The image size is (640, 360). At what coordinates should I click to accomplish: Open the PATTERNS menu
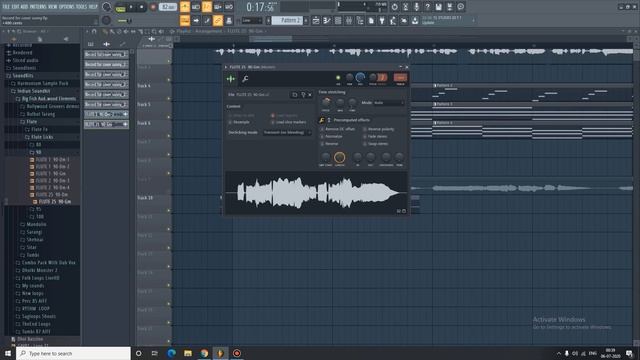click(x=38, y=7)
